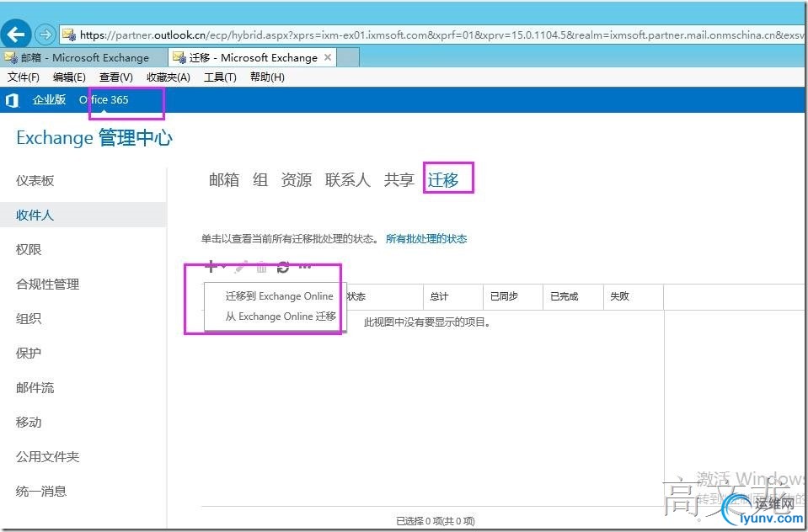This screenshot has width=808, height=532.
Task: Switch to the 联系人 recipients tab
Action: [x=348, y=180]
